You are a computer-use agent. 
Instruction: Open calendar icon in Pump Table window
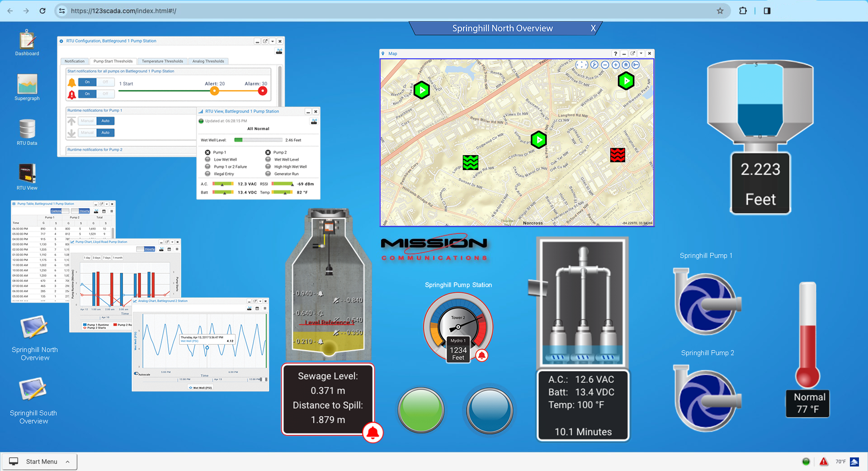pos(104,211)
